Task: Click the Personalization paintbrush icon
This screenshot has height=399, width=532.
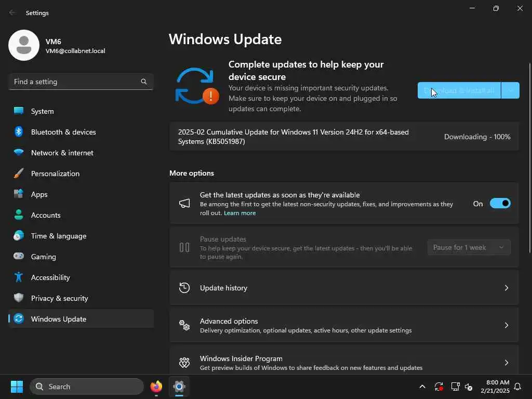Action: coord(19,174)
